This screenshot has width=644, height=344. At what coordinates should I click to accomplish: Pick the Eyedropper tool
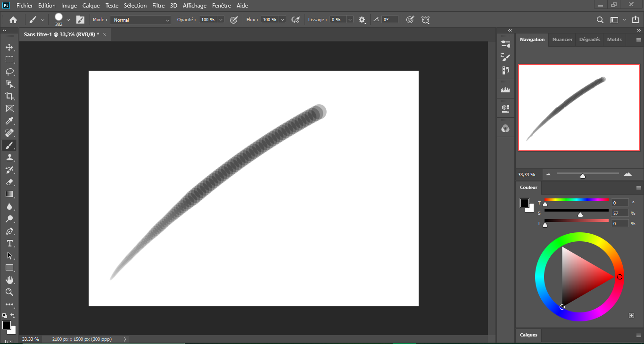click(x=9, y=121)
